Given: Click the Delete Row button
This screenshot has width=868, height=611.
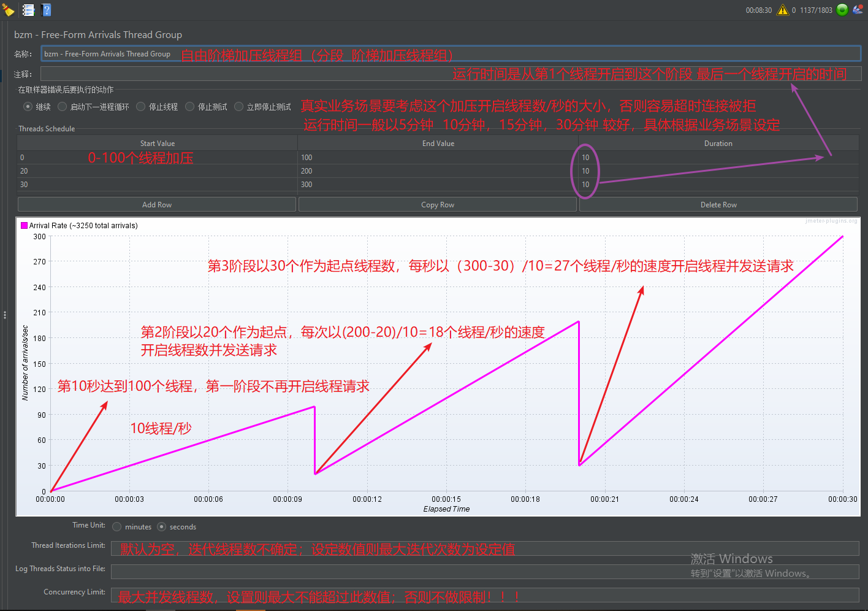Looking at the screenshot, I should pyautogui.click(x=718, y=204).
